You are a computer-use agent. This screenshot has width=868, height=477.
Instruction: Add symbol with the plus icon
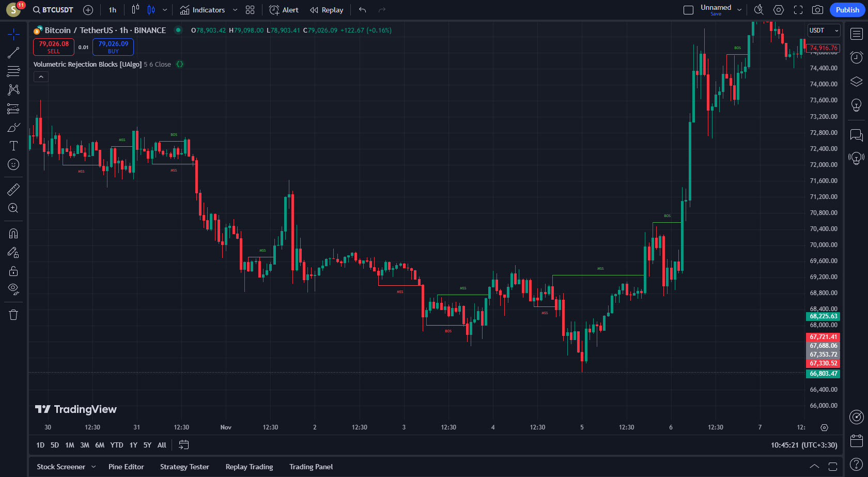click(x=88, y=10)
